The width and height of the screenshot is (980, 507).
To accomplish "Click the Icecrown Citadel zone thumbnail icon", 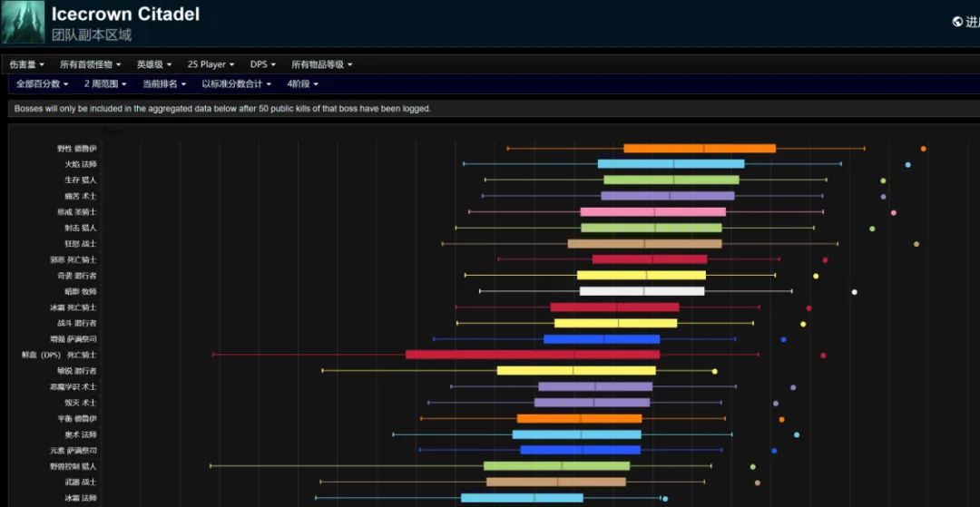I will [x=23, y=23].
